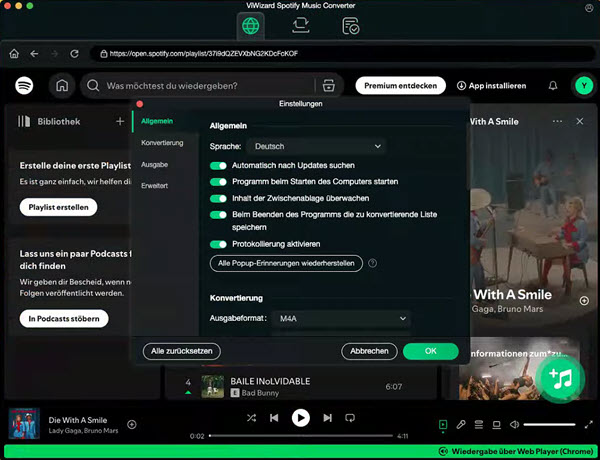Click the browser URL address bar
Image resolution: width=600 pixels, height=460 pixels.
click(342, 54)
